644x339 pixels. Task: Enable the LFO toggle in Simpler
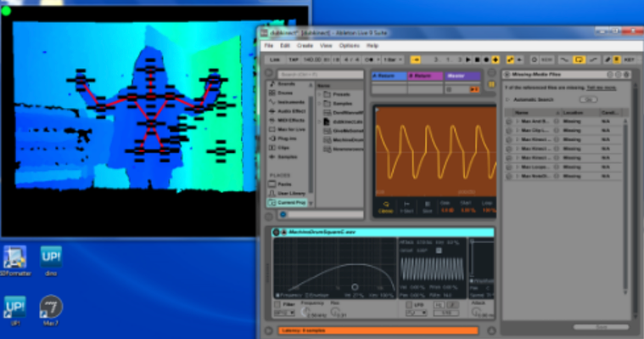point(409,305)
